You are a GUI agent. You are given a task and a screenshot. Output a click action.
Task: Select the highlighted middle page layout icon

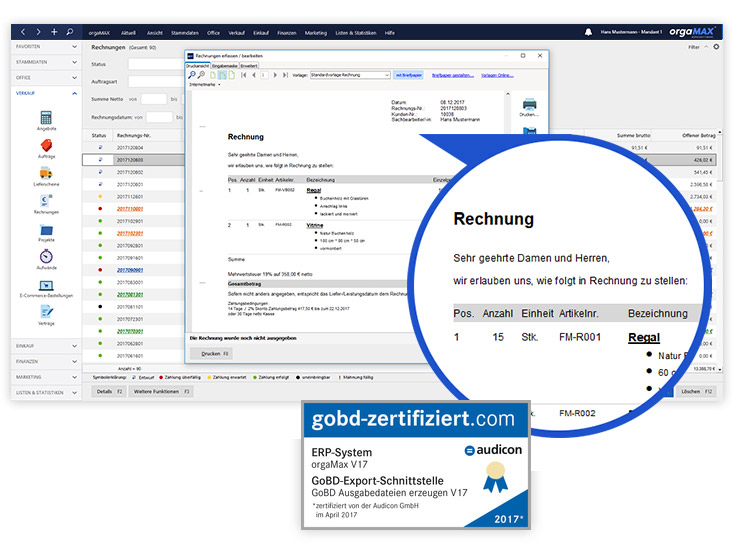223,75
